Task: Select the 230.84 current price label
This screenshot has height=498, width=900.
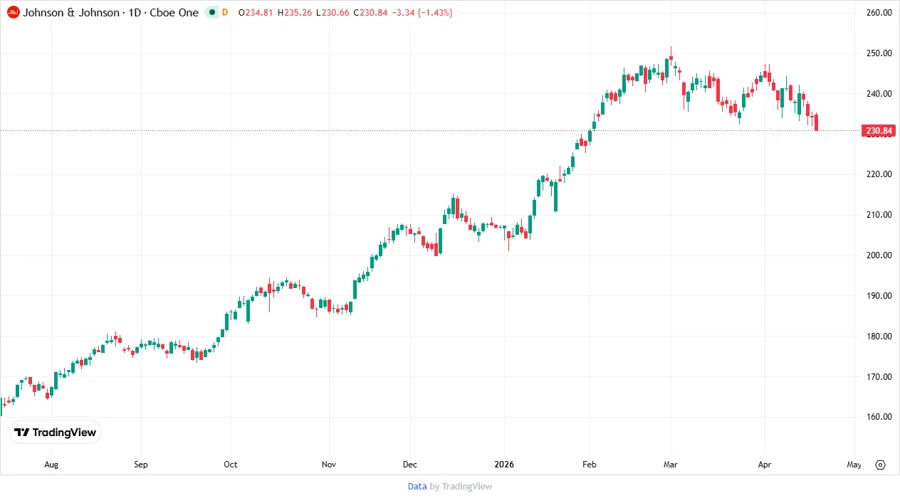Action: pos(879,131)
